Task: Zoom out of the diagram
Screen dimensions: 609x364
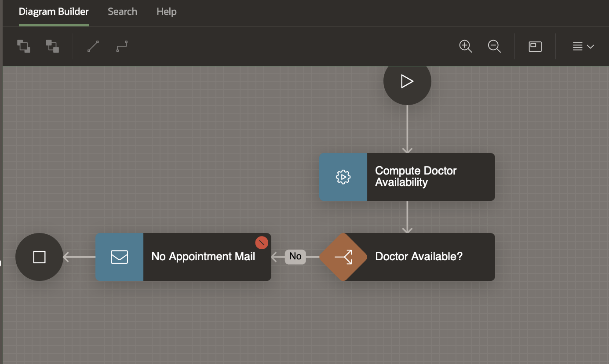Action: [494, 46]
